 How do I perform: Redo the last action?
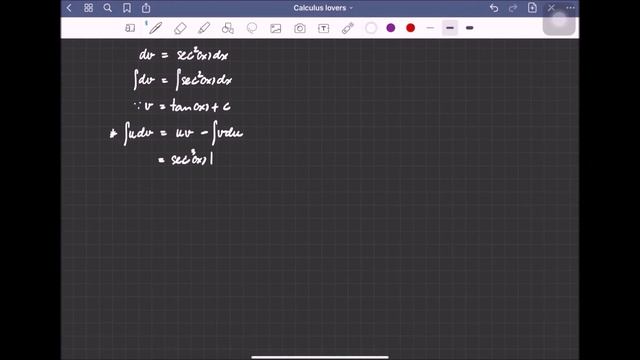pos(513,8)
